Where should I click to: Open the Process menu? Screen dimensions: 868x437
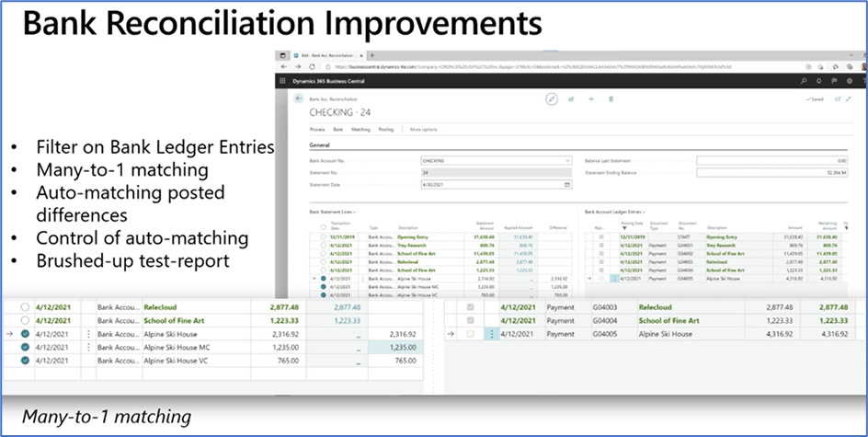317,130
